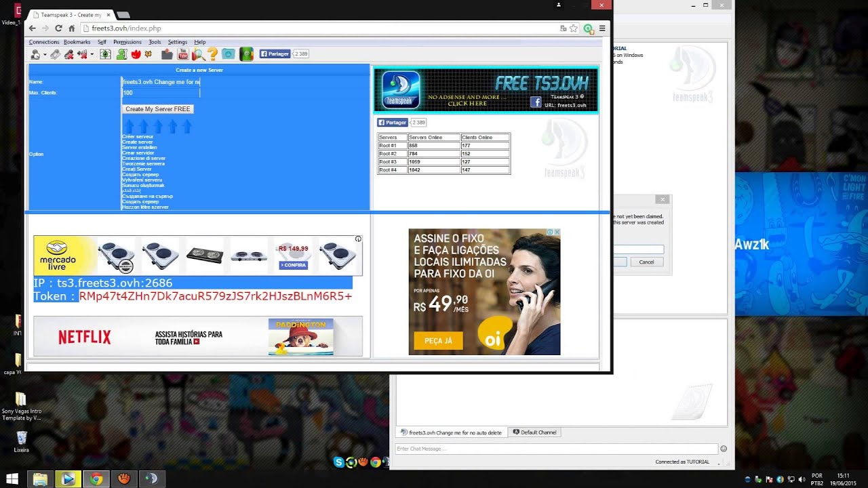Click the POR PTB2 language indicator

tap(817, 479)
